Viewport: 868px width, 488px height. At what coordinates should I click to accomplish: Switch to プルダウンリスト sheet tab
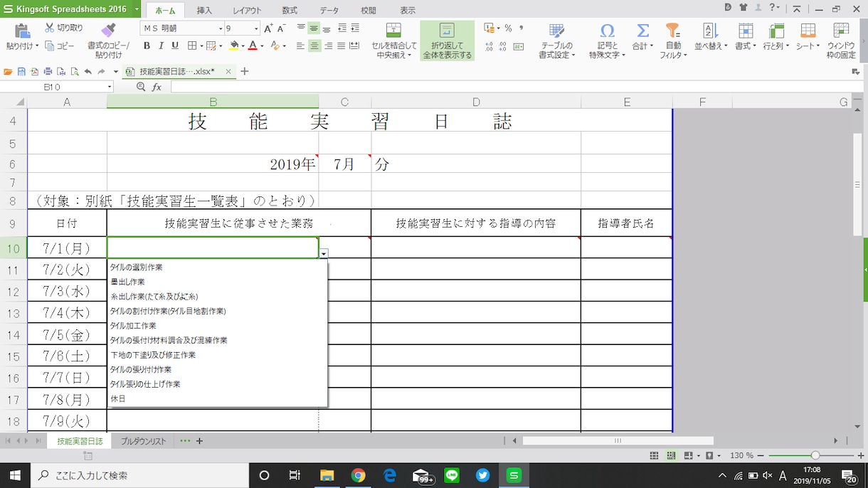click(x=143, y=441)
